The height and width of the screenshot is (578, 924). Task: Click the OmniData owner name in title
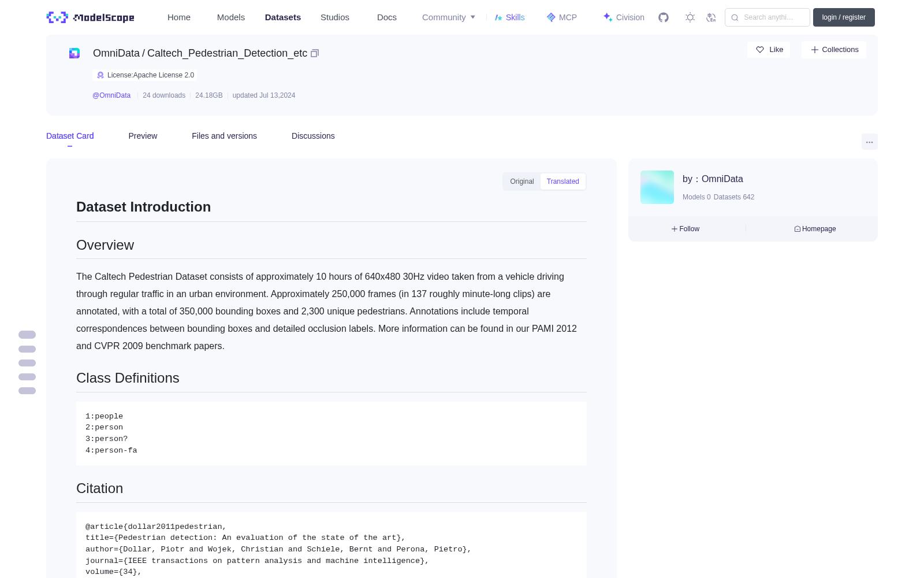(x=116, y=53)
